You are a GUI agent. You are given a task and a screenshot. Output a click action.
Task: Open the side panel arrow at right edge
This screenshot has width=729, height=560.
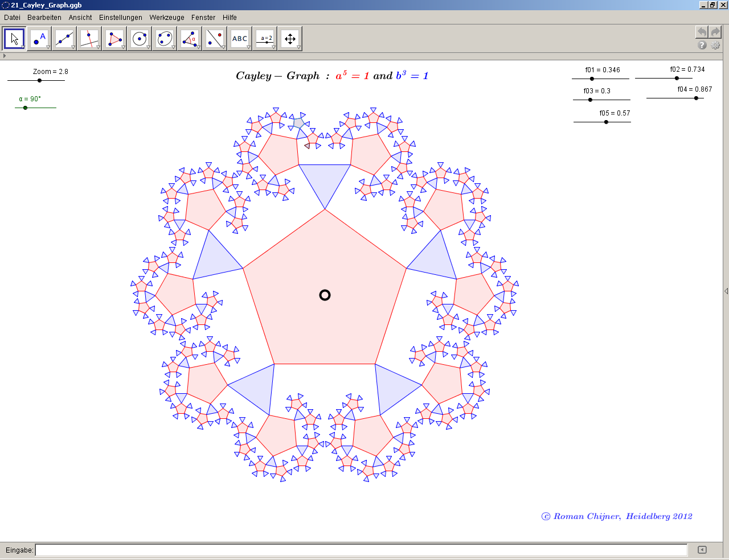pyautogui.click(x=726, y=291)
